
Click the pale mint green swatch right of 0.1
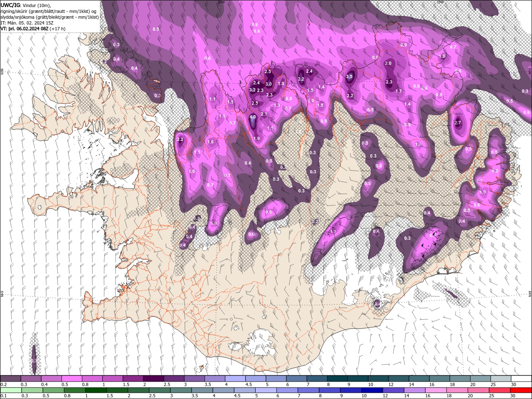click(10, 390)
